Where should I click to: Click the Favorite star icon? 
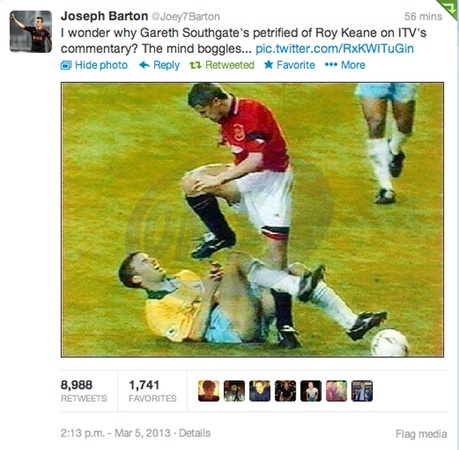269,64
